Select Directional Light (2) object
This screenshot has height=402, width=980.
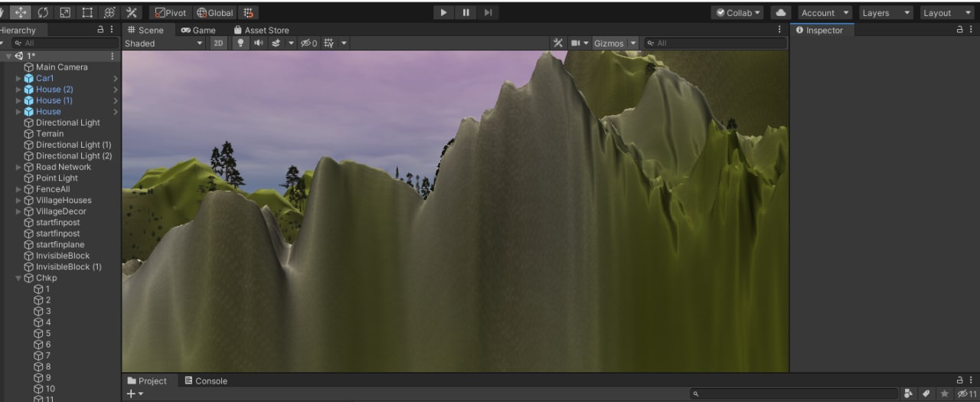pyautogui.click(x=73, y=156)
